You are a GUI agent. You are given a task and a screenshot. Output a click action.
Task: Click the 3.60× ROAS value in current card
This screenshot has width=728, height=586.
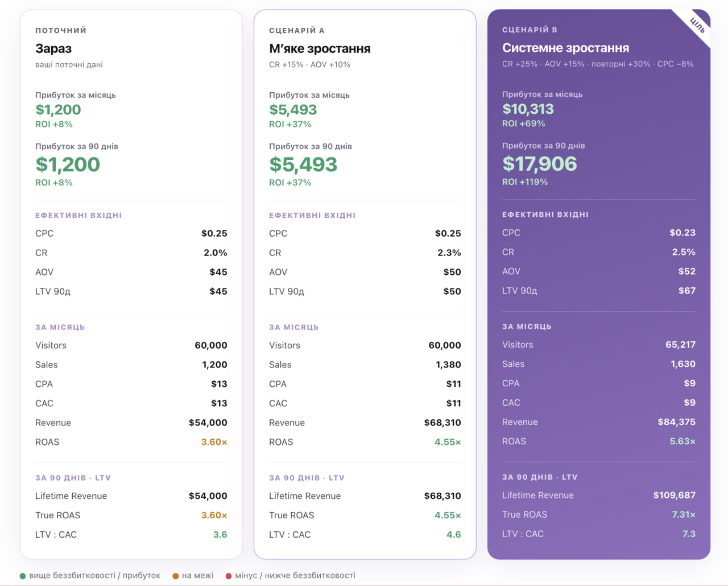point(214,442)
